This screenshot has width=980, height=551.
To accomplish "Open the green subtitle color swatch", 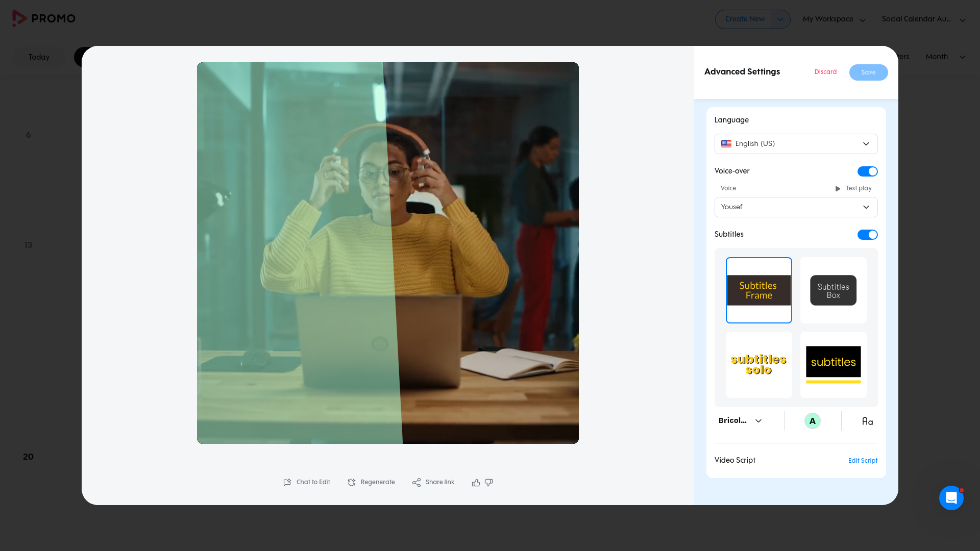I will pyautogui.click(x=812, y=421).
